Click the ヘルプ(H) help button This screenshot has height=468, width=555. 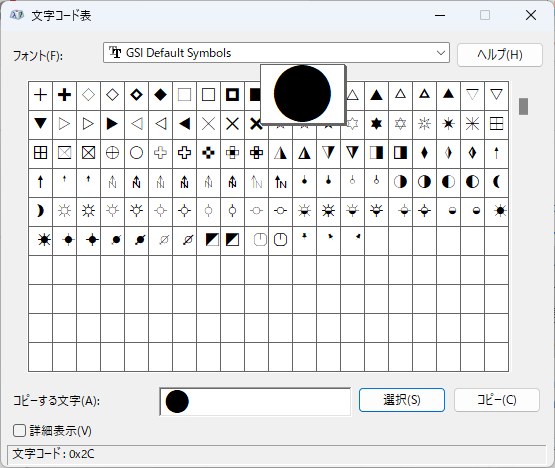point(500,55)
